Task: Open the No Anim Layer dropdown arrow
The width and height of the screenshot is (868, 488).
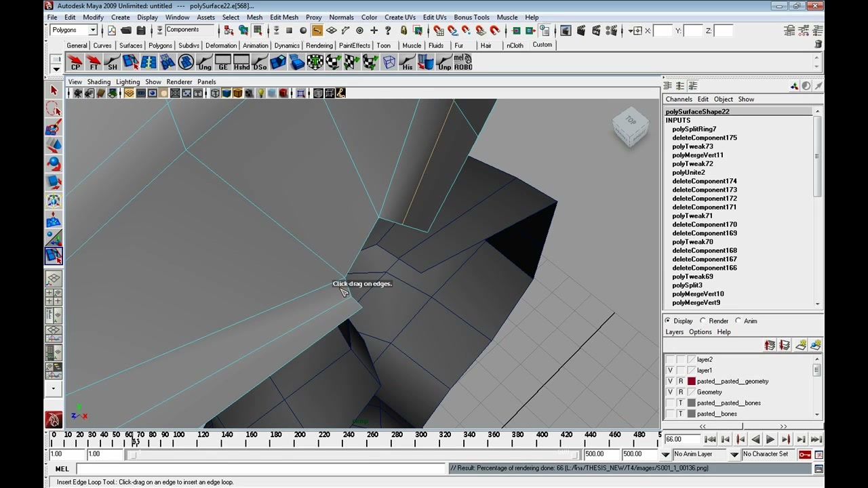Action: click(x=666, y=454)
